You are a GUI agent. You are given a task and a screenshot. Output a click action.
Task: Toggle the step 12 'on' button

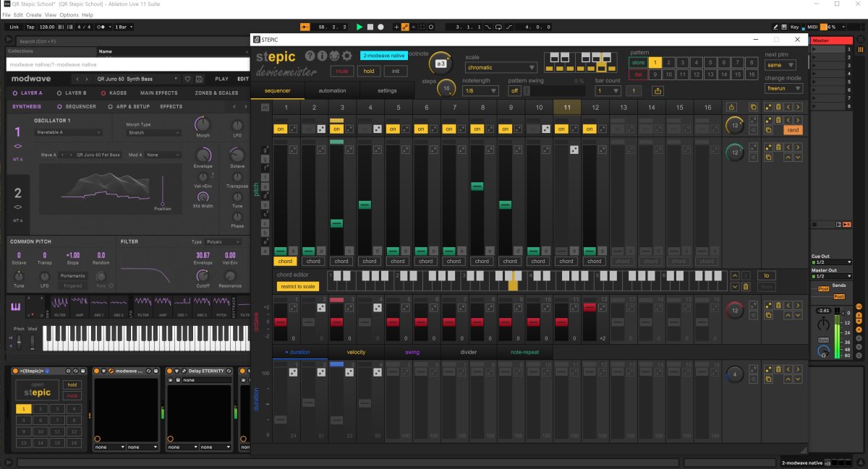pyautogui.click(x=590, y=129)
